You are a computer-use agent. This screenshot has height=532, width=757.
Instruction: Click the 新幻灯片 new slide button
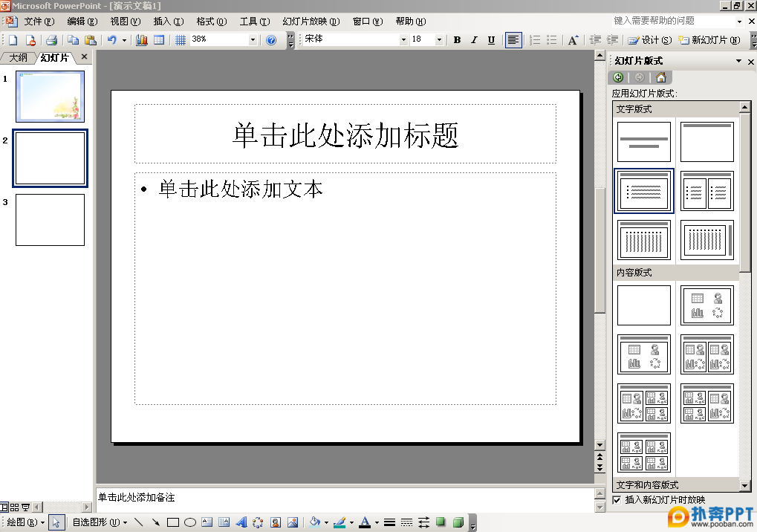(709, 40)
